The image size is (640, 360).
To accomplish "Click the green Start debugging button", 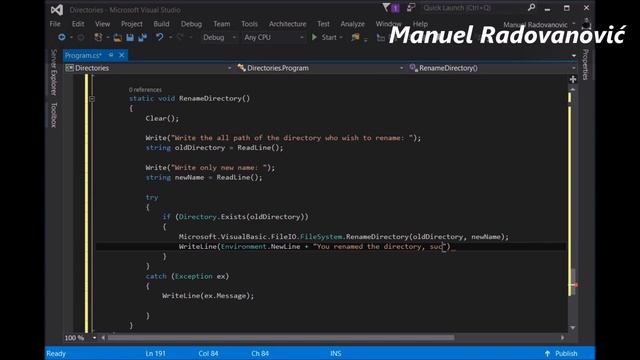I will [325, 37].
